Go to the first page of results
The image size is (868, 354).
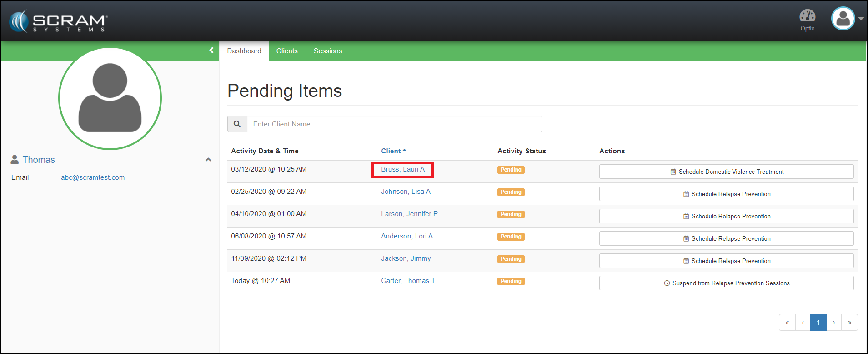787,323
